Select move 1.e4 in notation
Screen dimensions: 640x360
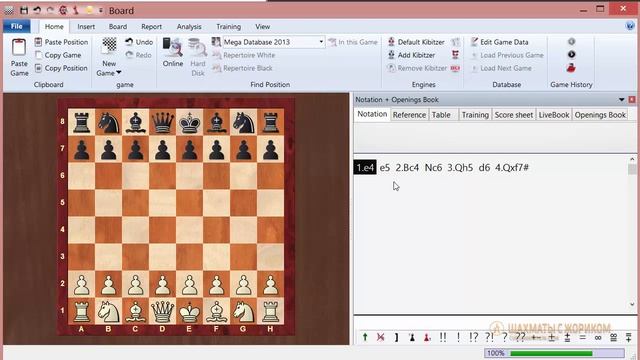point(365,168)
